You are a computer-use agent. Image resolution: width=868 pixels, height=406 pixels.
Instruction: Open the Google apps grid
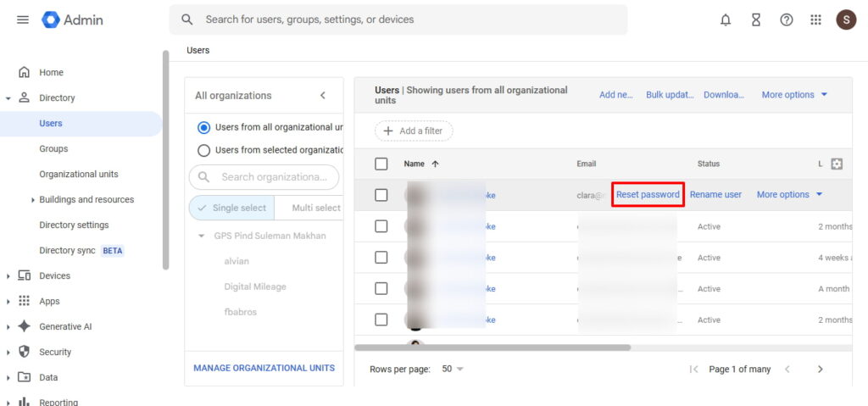(x=815, y=19)
